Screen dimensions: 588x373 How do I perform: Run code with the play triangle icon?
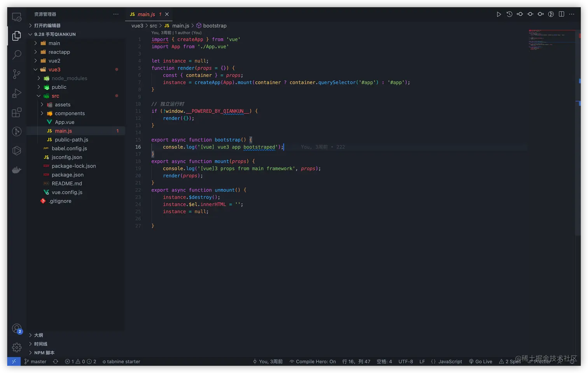coord(499,14)
